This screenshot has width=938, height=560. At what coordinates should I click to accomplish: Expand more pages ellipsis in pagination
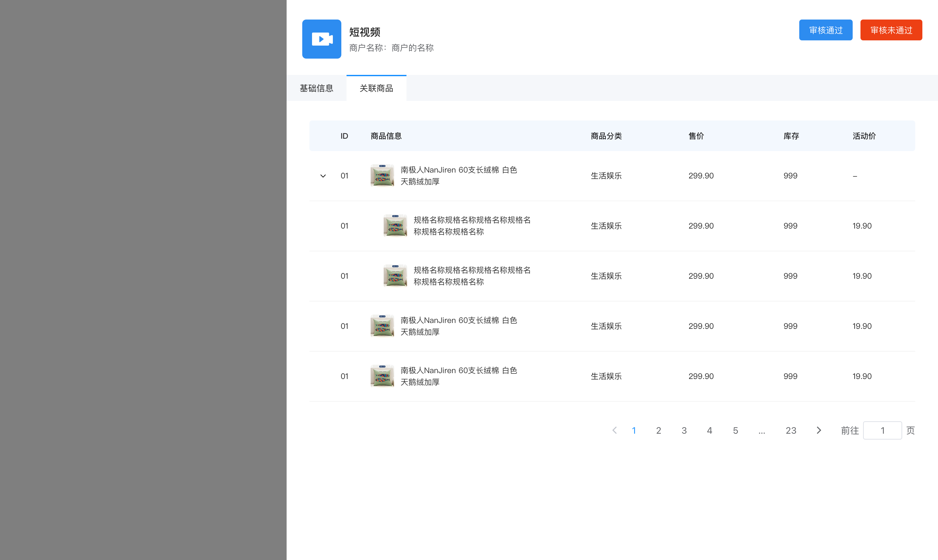coord(762,430)
